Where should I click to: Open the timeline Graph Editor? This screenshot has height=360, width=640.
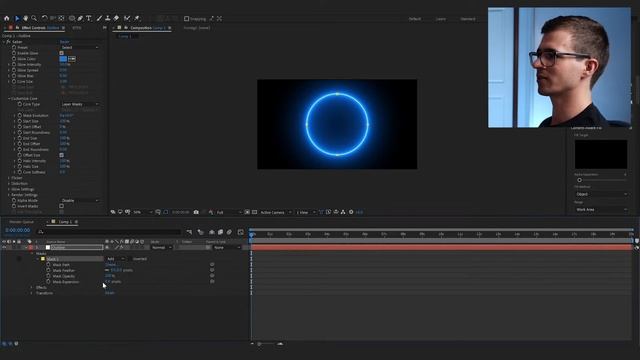tap(241, 232)
